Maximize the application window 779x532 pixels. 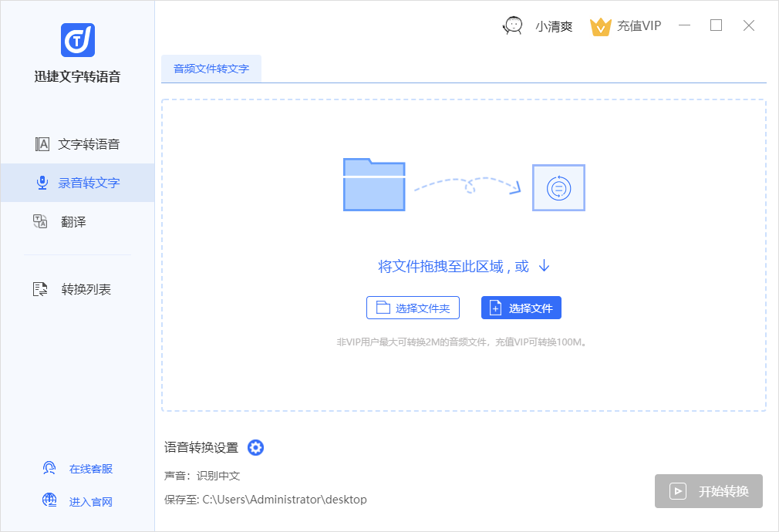tap(716, 25)
